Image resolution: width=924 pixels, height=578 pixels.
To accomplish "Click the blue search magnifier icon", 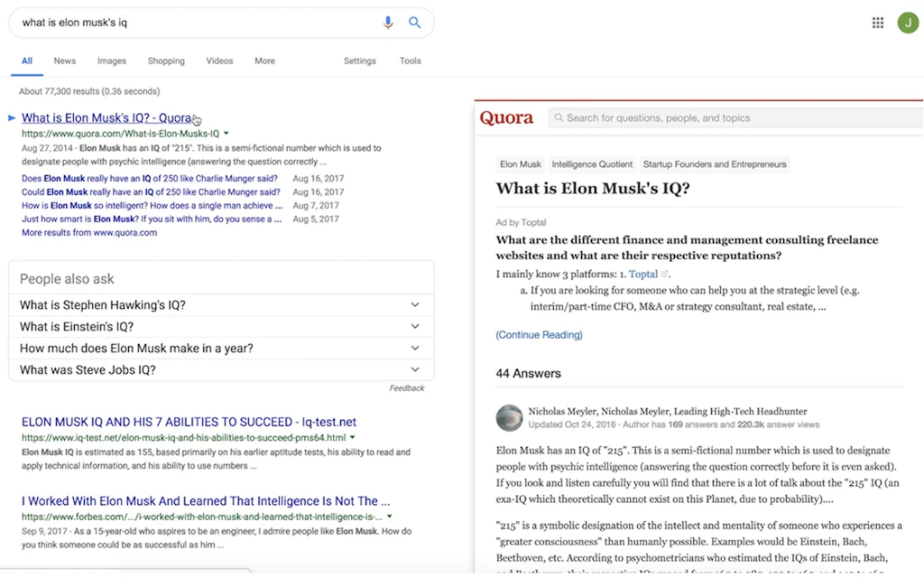I will (x=414, y=23).
